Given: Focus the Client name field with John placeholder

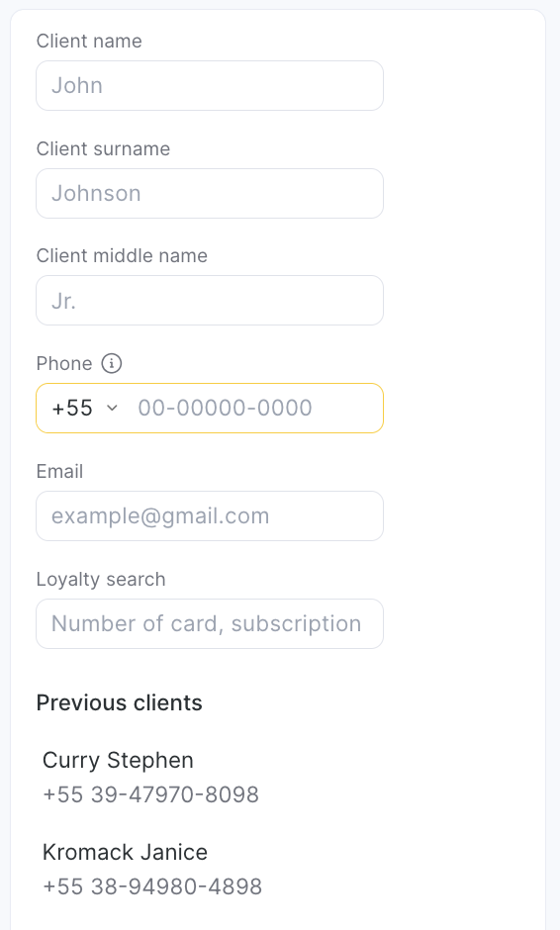Looking at the screenshot, I should [x=210, y=85].
